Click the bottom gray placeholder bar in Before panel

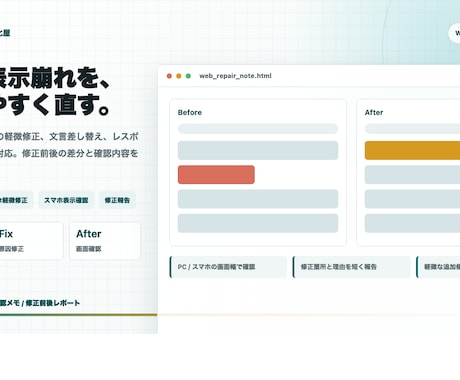pos(258,223)
